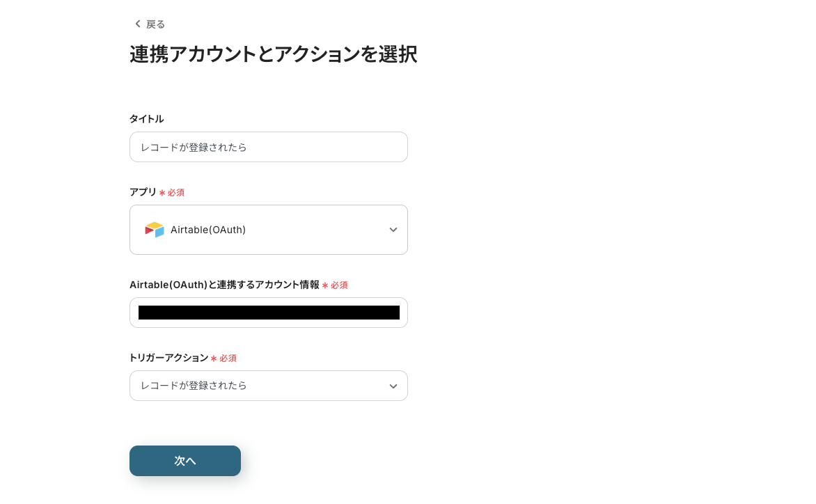Click the page heading 連携アカウントとアクションを選択
816x504 pixels.
[273, 54]
